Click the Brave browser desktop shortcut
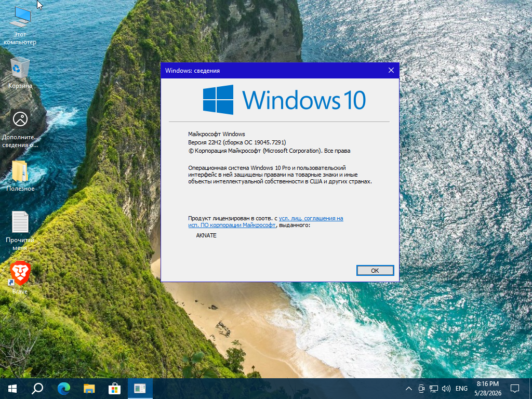Viewport: 532px width, 399px height. (x=20, y=277)
